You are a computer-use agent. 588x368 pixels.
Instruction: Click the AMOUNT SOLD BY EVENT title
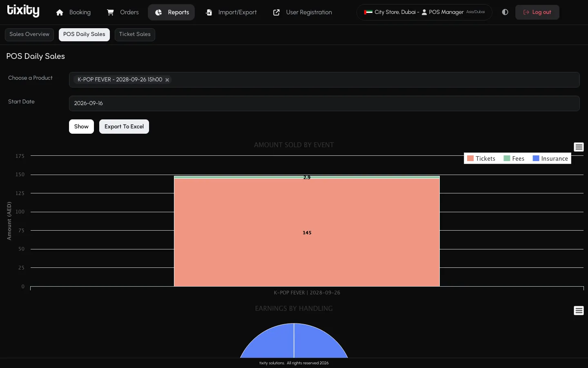[x=294, y=145]
